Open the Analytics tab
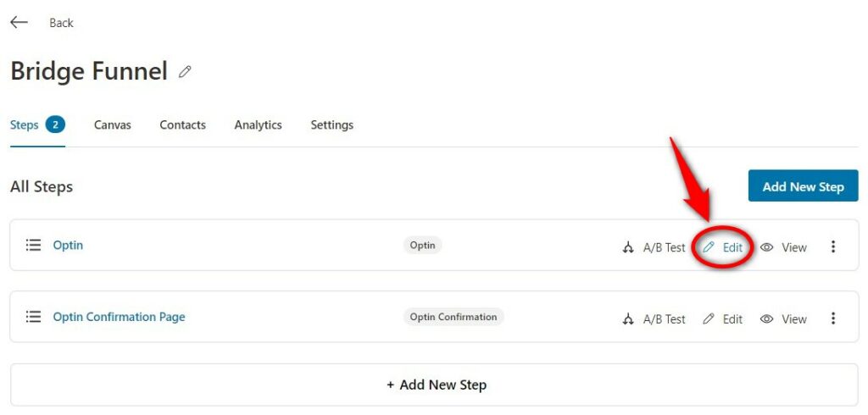 pyautogui.click(x=258, y=125)
